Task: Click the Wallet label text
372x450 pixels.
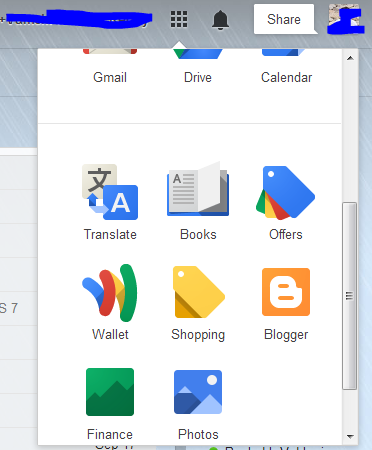Action: click(x=110, y=334)
